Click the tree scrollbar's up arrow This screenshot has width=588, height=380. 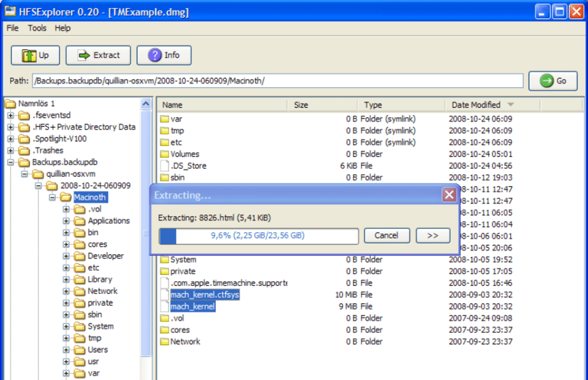click(146, 104)
